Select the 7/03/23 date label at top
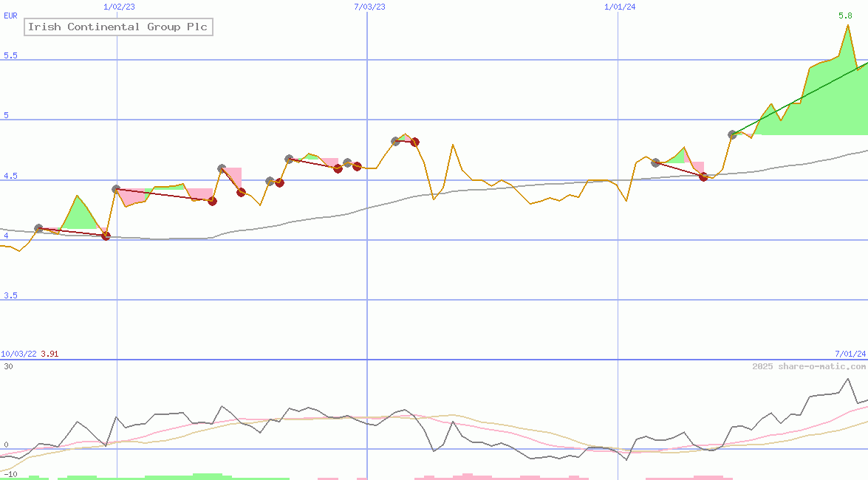 pyautogui.click(x=369, y=7)
